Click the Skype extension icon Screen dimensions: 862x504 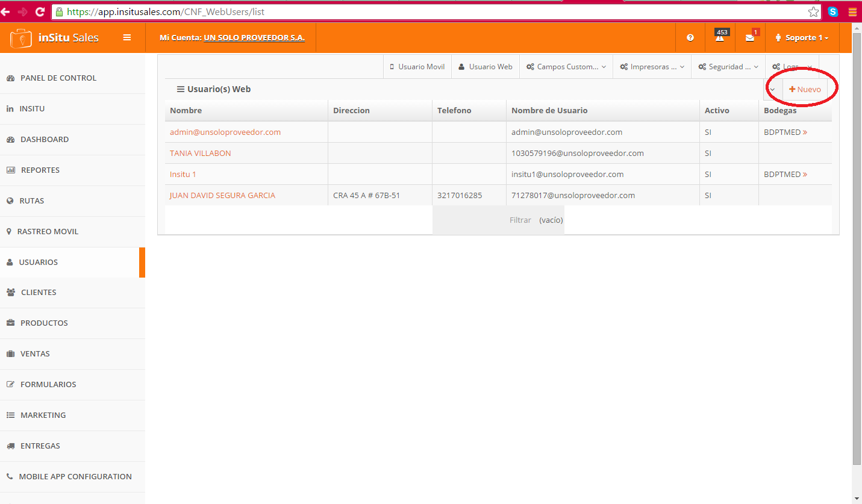click(x=833, y=11)
